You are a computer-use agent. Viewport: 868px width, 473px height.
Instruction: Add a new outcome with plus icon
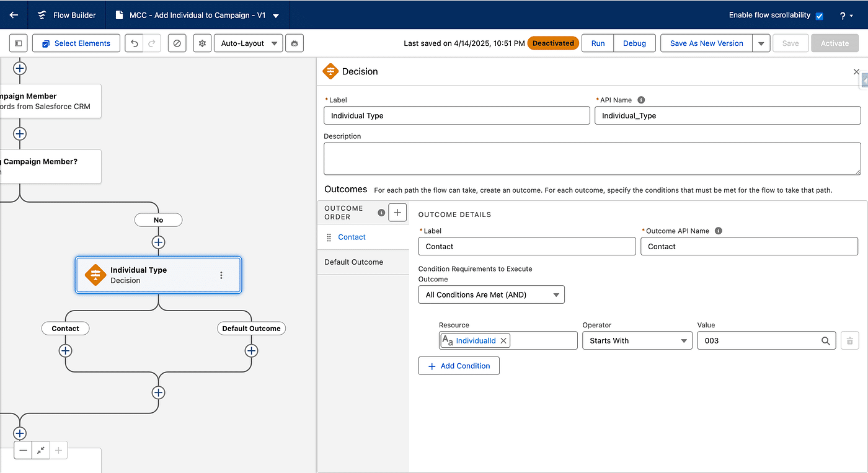[x=397, y=213]
